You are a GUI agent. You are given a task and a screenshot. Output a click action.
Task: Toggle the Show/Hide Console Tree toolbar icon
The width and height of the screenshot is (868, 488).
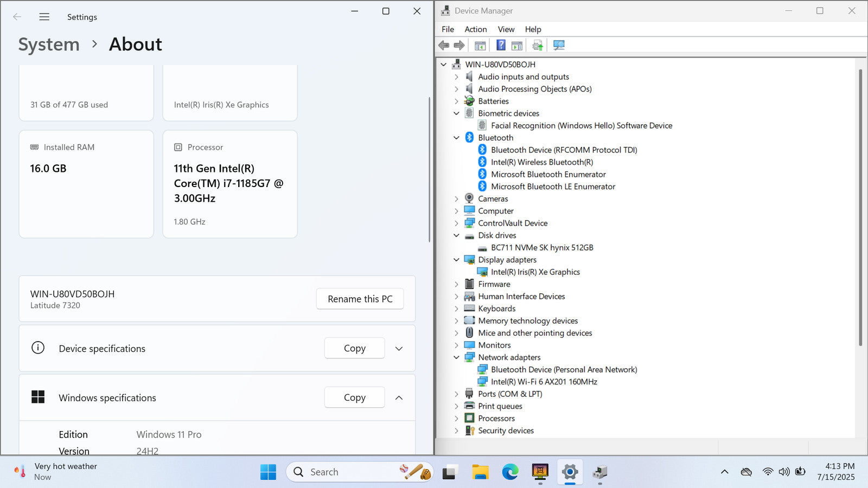click(x=480, y=45)
